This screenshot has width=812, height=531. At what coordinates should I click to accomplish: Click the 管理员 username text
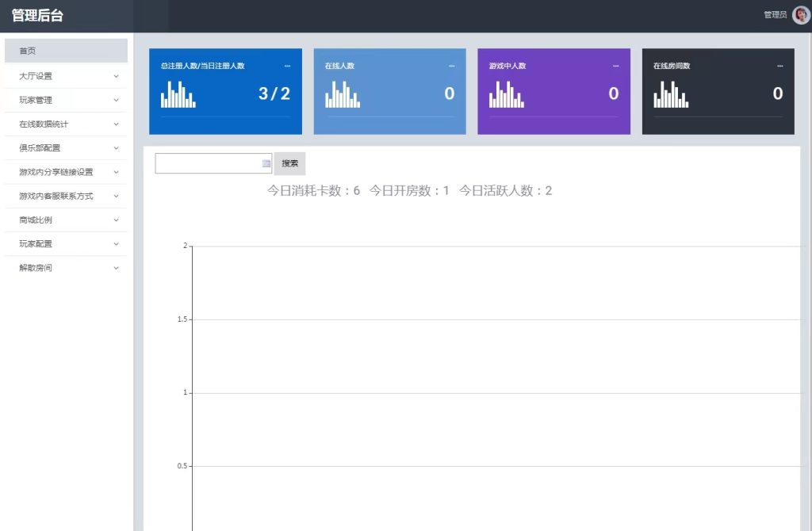coord(776,15)
